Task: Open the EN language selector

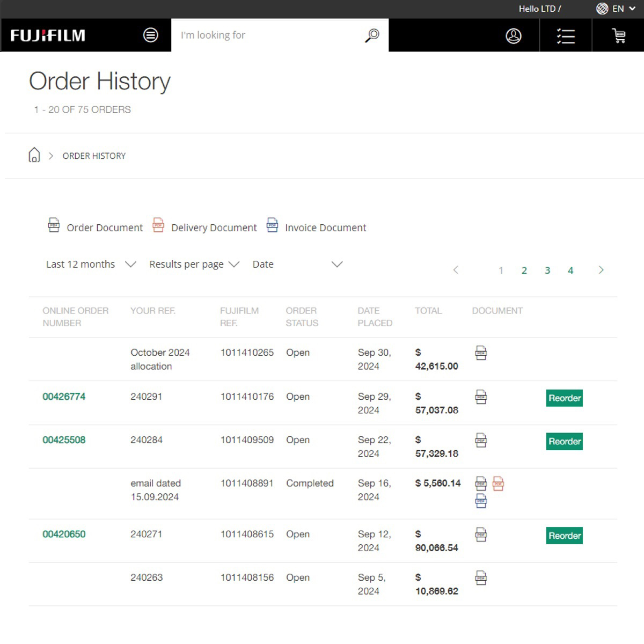Action: pos(615,9)
